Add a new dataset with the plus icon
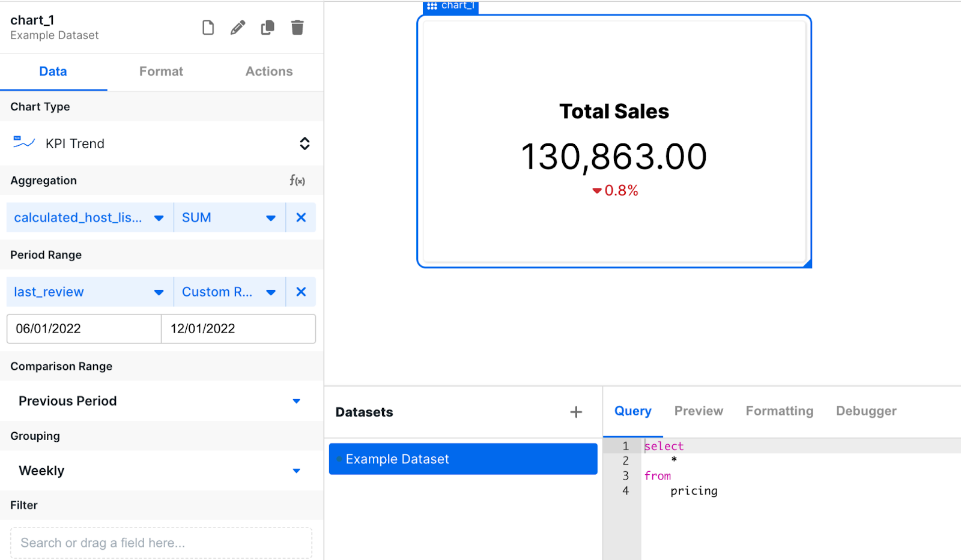Screen dimensions: 961x560 (575, 412)
